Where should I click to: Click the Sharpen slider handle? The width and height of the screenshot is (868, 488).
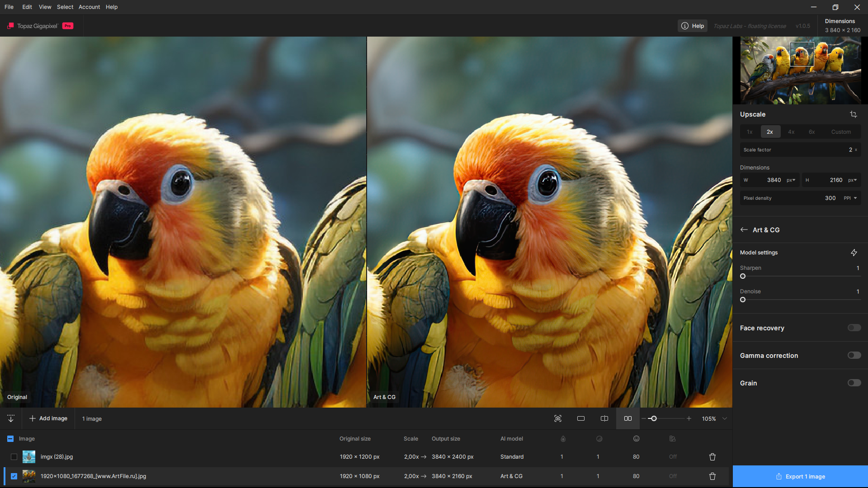point(743,276)
